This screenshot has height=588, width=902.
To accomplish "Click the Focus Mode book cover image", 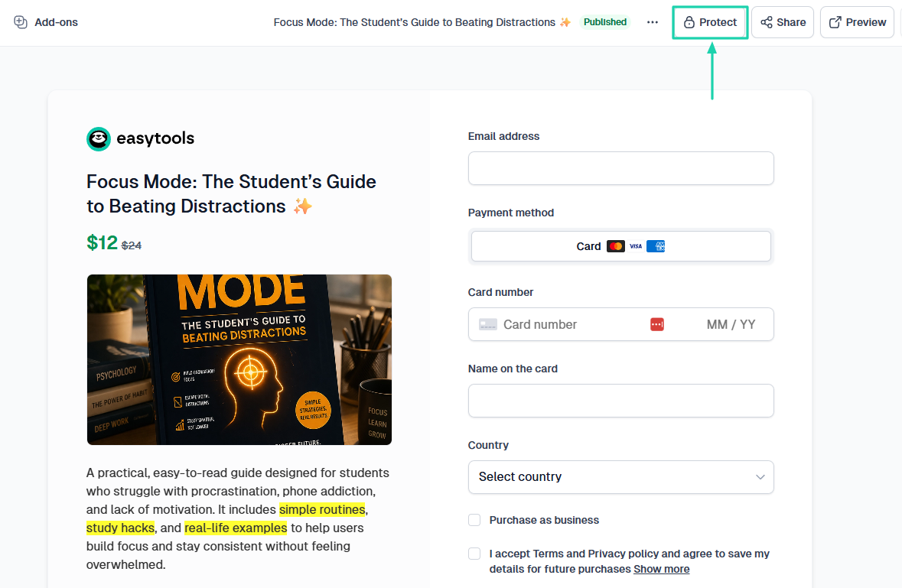I will tap(239, 360).
